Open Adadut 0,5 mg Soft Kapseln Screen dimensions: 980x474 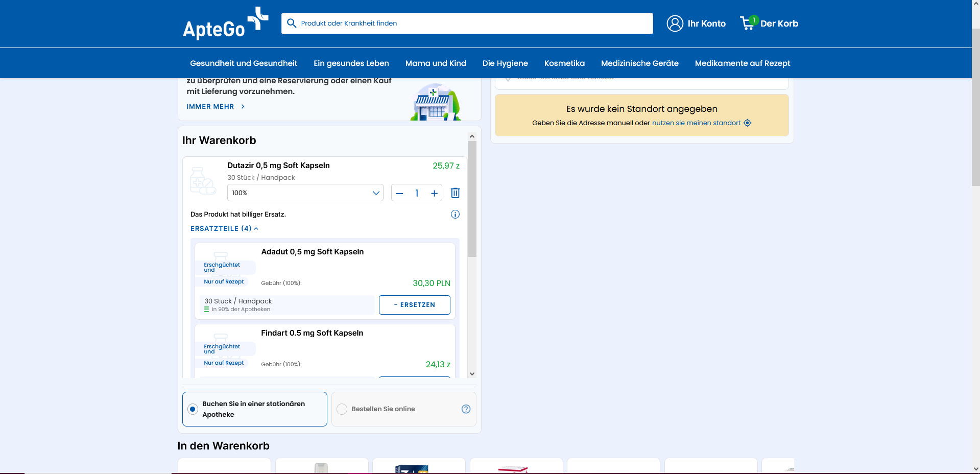(313, 252)
